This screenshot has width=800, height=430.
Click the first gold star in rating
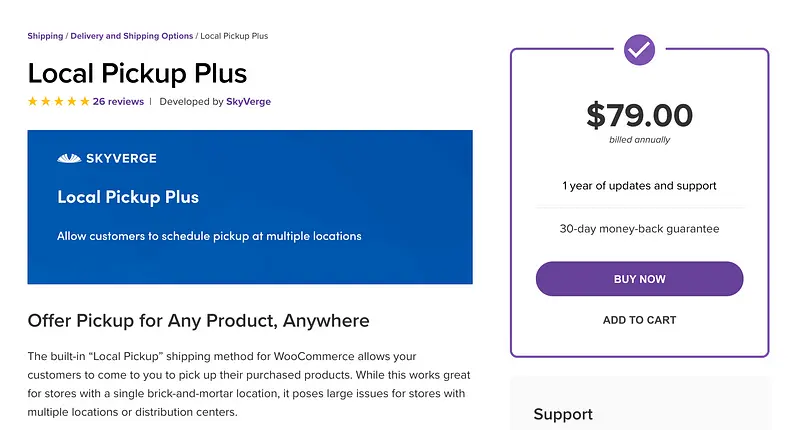click(x=33, y=101)
